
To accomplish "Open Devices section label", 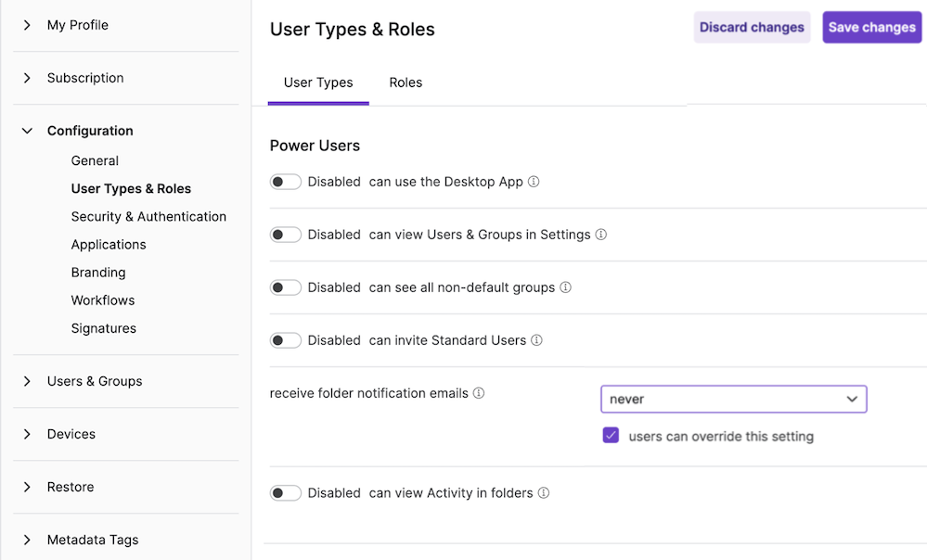I will (71, 434).
